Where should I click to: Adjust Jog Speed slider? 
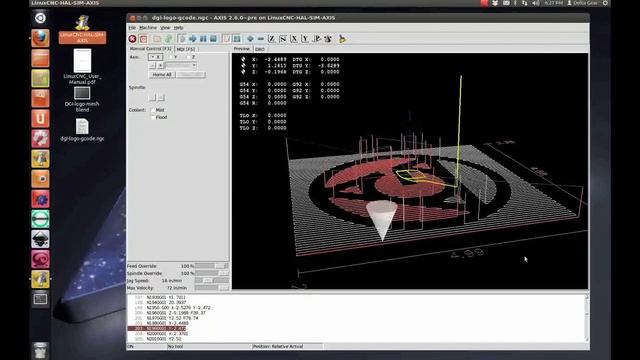tap(212, 281)
